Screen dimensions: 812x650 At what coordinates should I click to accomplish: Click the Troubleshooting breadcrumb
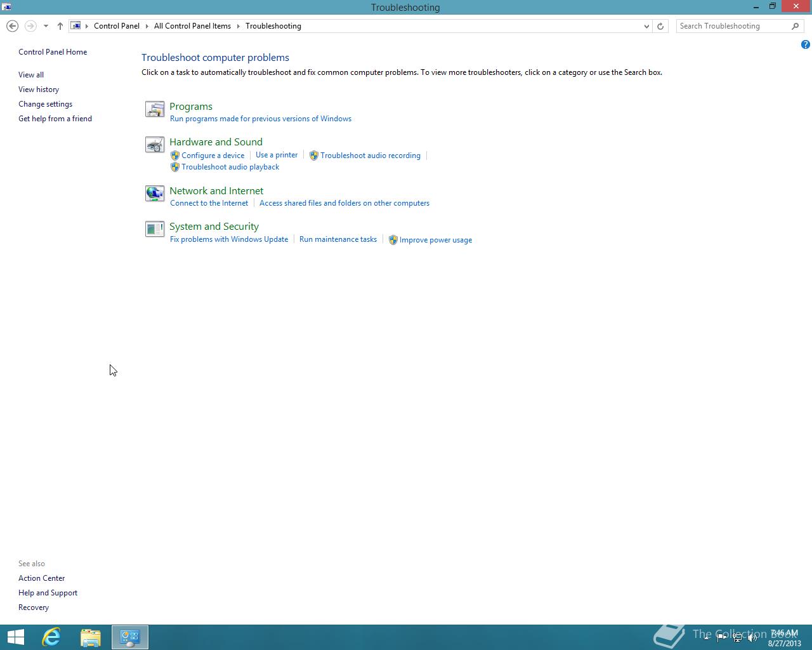pos(273,26)
